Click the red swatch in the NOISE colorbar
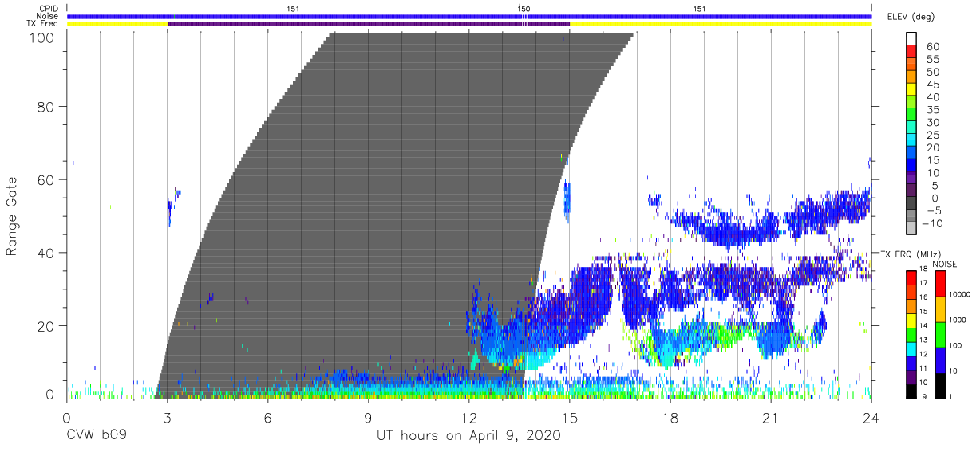Viewport: 980px width, 452px height. pos(940,285)
